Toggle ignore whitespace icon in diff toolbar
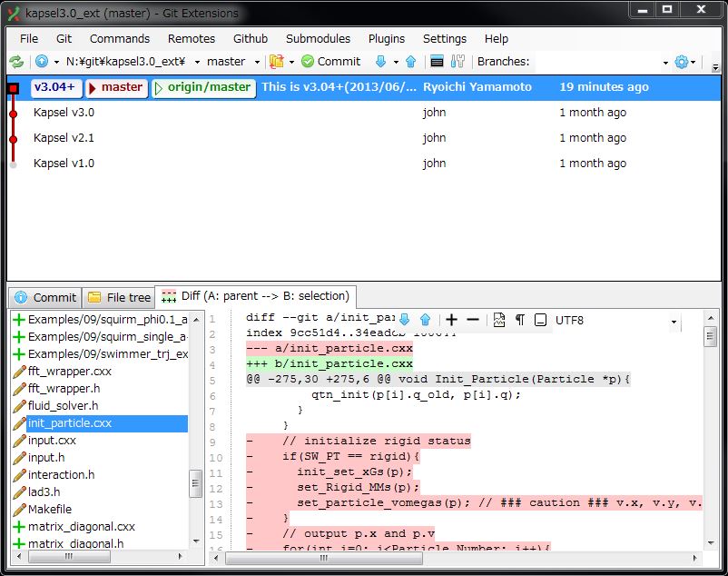 tap(540, 320)
